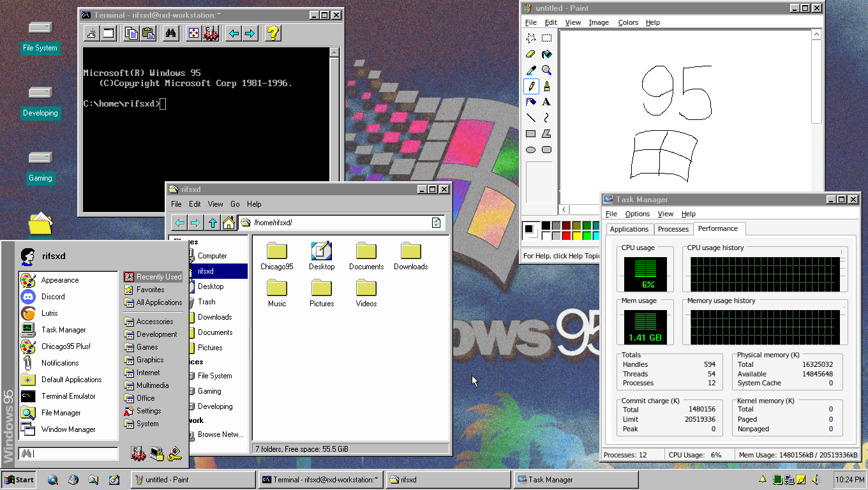The image size is (868, 490).
Task: Select black in the Paint palette
Action: (546, 226)
